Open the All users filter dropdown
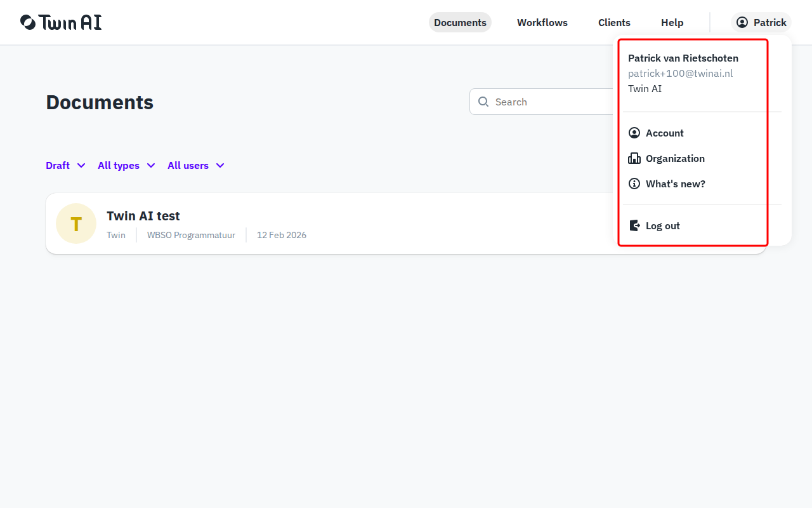The width and height of the screenshot is (812, 508). tap(195, 165)
